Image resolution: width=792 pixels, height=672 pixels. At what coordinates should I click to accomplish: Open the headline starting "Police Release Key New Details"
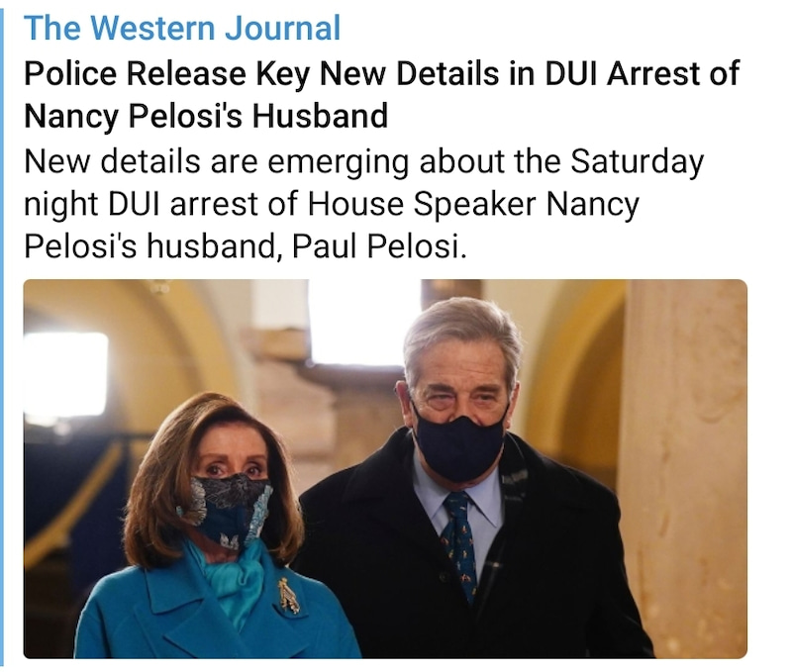(382, 94)
